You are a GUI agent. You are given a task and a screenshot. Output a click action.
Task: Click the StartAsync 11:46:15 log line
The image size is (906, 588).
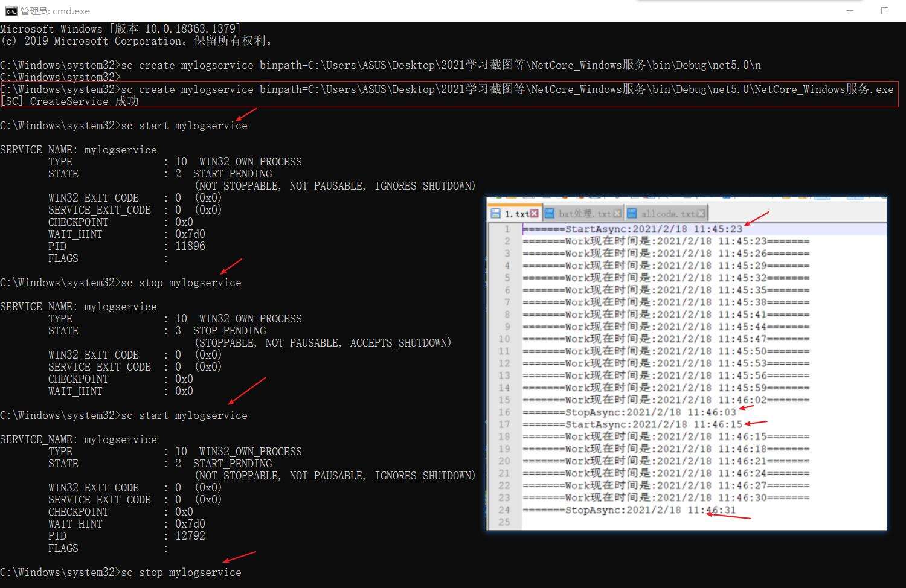click(x=632, y=424)
